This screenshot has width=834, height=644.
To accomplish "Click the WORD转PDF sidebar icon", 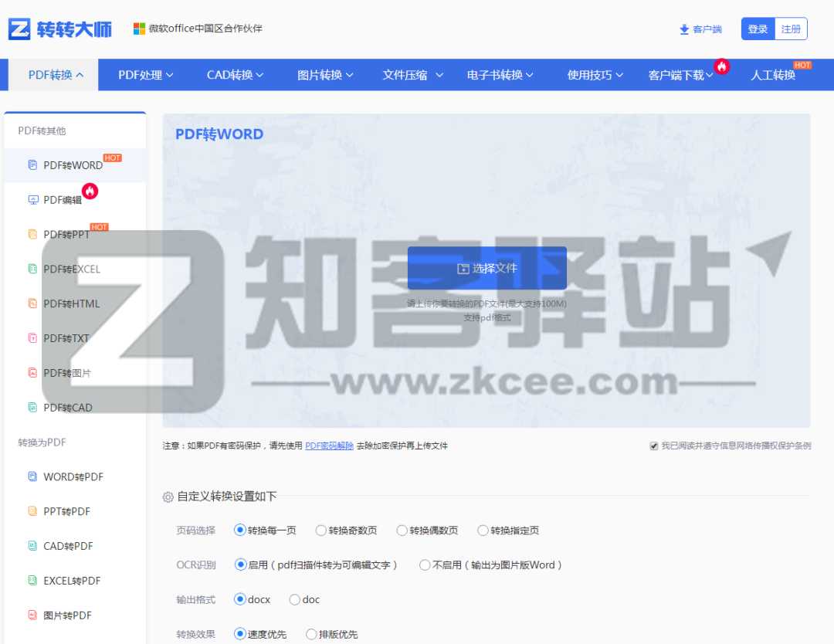I will click(x=32, y=476).
